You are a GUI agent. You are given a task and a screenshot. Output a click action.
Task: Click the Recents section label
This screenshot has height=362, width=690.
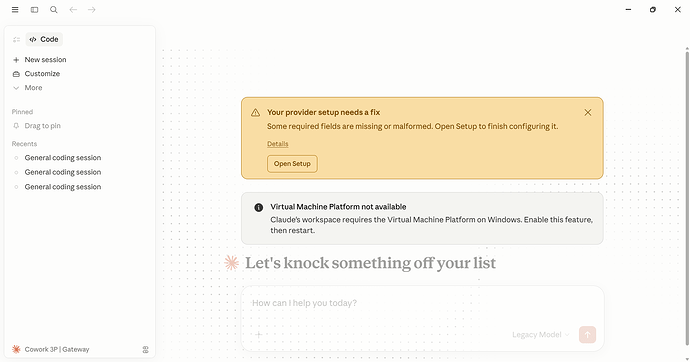point(24,144)
